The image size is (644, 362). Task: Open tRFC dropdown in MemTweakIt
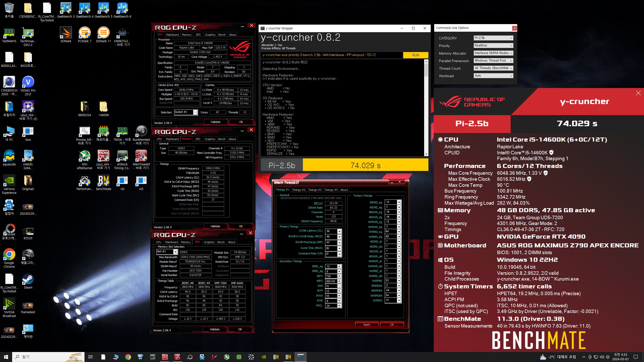pyautogui.click(x=339, y=276)
